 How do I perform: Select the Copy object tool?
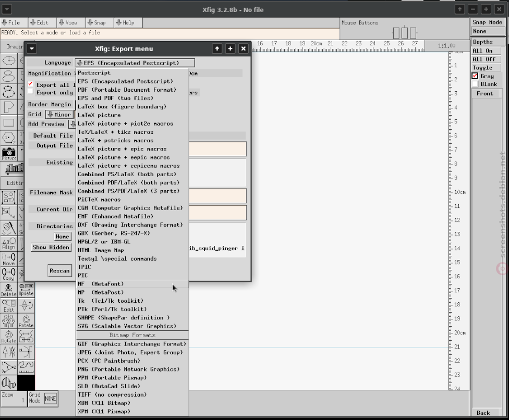pos(9,275)
